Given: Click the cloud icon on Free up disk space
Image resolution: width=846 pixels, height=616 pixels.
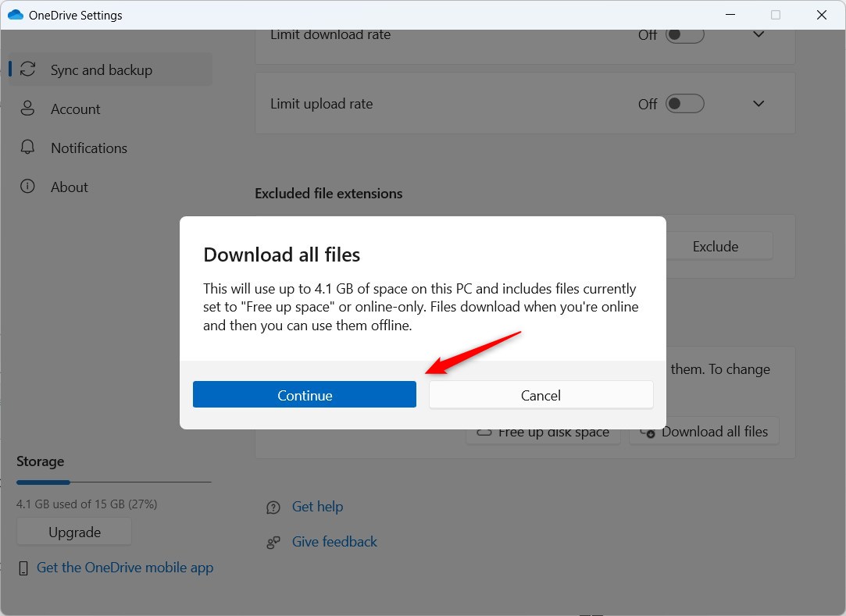Looking at the screenshot, I should (484, 432).
